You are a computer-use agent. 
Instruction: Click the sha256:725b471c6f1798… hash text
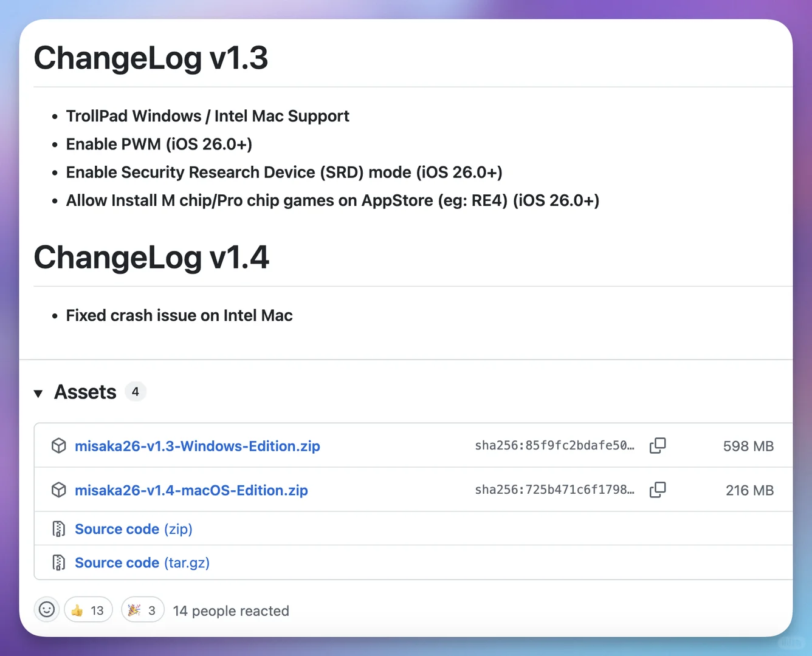[x=554, y=490]
